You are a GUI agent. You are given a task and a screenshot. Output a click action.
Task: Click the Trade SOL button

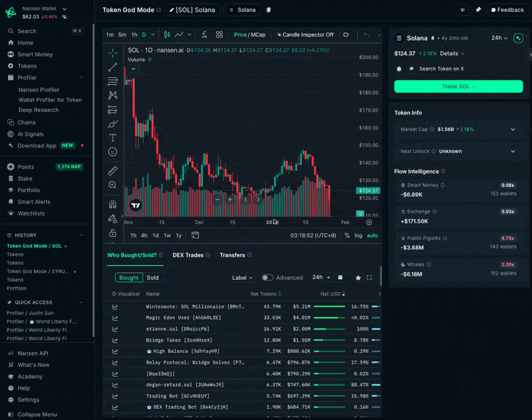458,86
